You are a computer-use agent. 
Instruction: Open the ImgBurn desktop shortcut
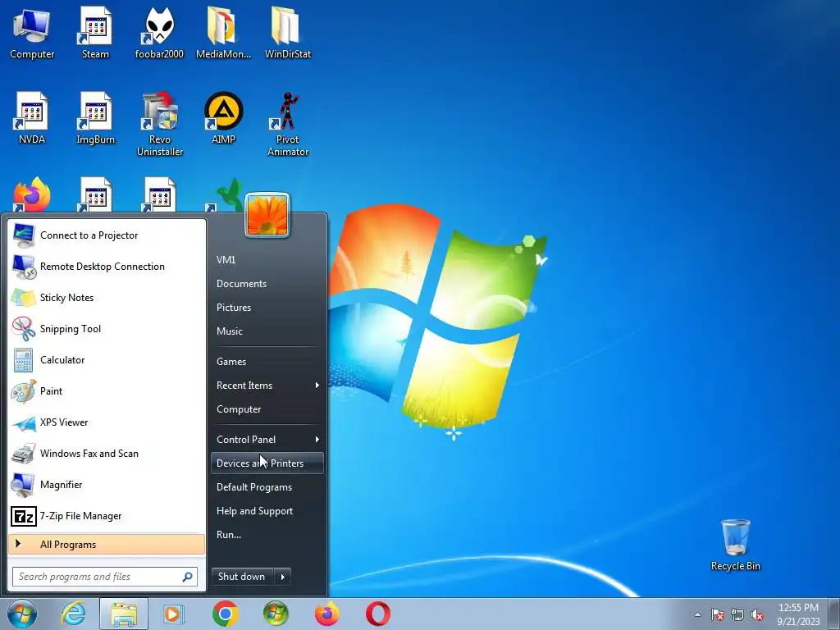tap(95, 118)
